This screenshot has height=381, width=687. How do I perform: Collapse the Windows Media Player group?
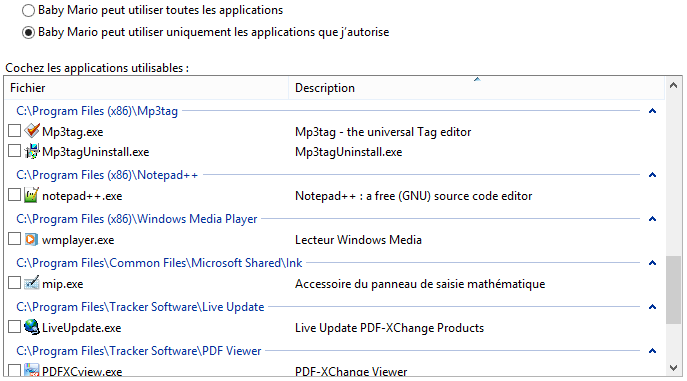pyautogui.click(x=652, y=219)
